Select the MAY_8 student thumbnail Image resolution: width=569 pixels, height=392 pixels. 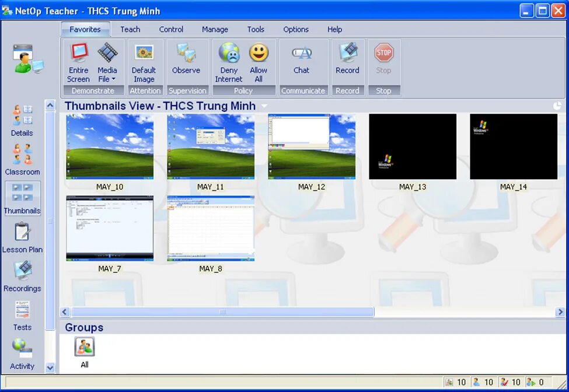[211, 228]
